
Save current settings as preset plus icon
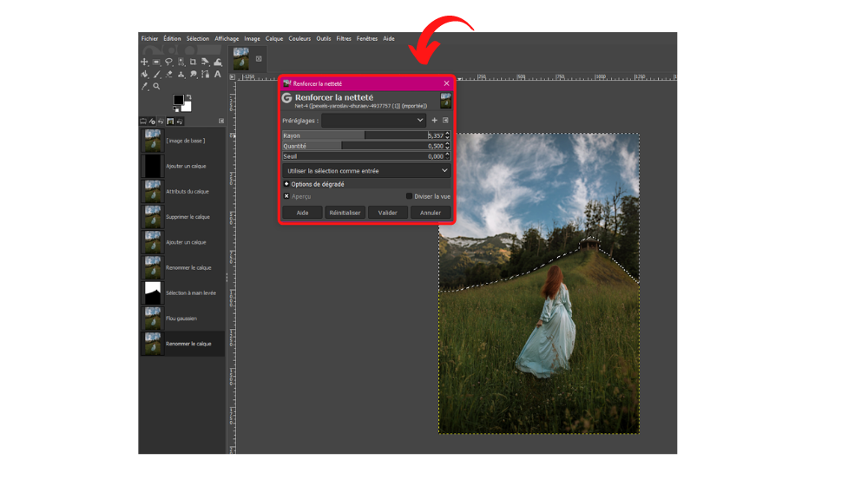click(435, 120)
